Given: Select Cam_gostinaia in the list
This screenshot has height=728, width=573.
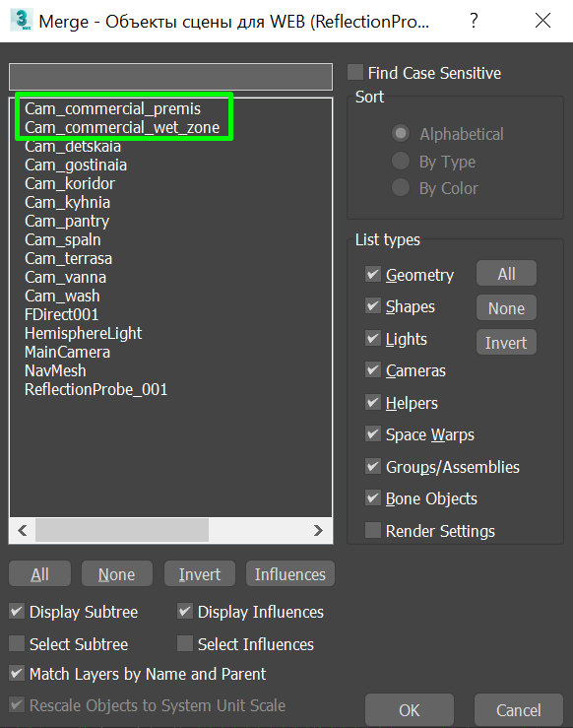Looking at the screenshot, I should pos(76,165).
